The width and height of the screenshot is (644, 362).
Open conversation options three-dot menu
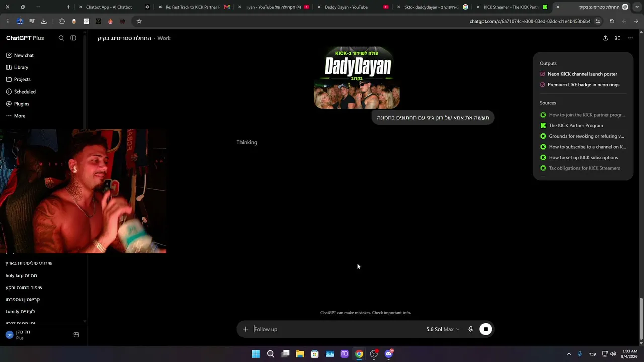point(630,38)
